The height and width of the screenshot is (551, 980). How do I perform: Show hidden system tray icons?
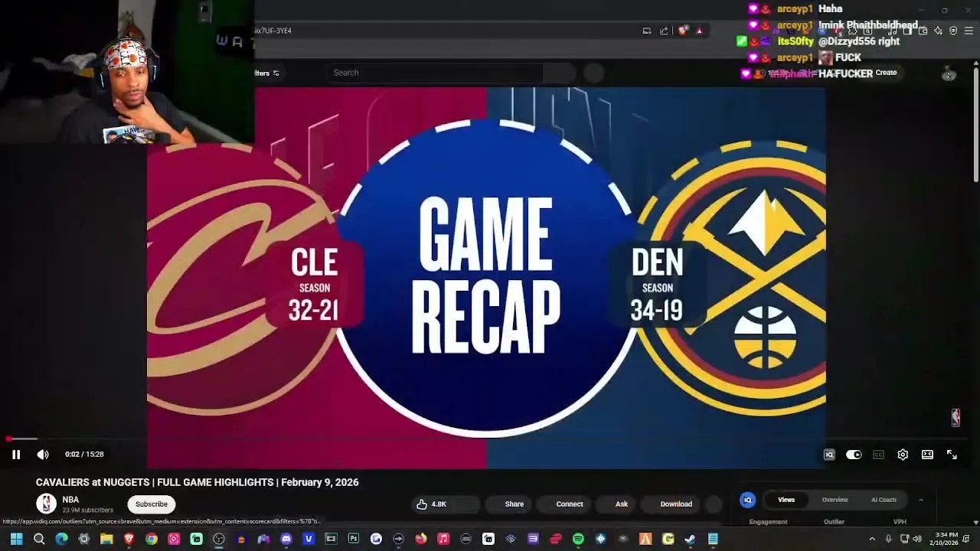click(x=872, y=539)
